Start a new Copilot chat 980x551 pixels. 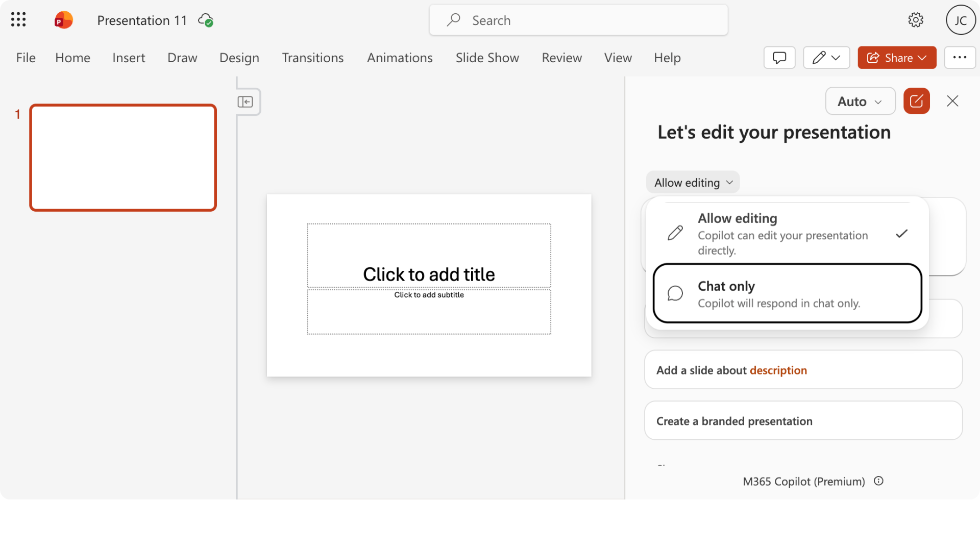point(917,101)
